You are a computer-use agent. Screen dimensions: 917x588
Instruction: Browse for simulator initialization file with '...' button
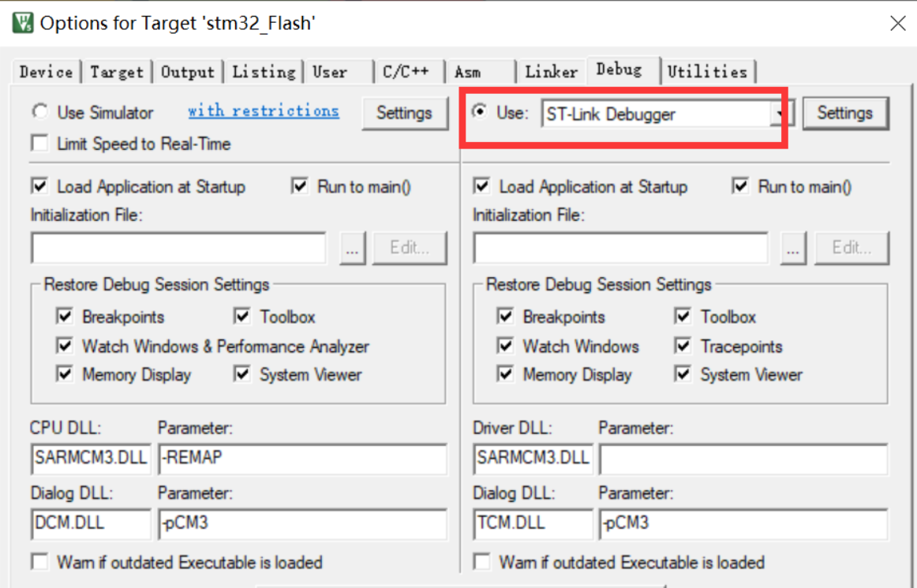pyautogui.click(x=352, y=248)
